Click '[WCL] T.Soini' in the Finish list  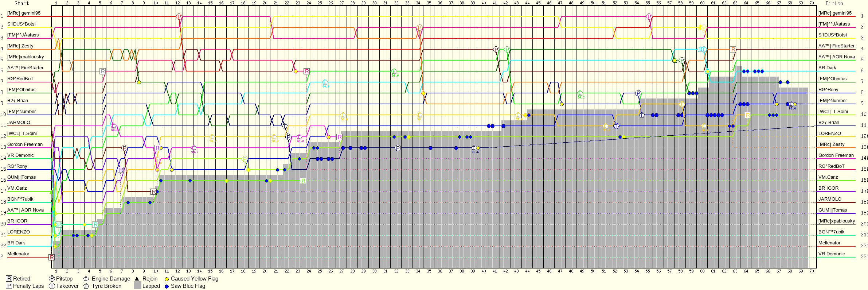[x=833, y=112]
